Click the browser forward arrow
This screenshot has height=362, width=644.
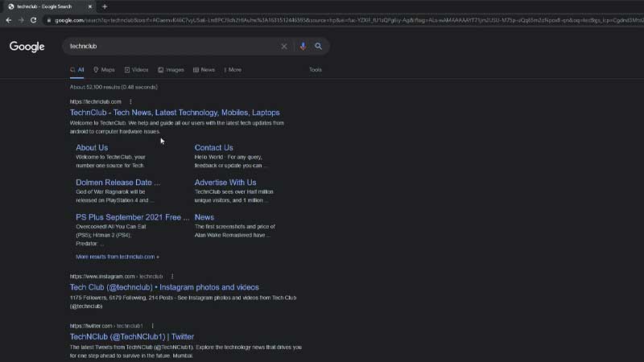(x=21, y=20)
